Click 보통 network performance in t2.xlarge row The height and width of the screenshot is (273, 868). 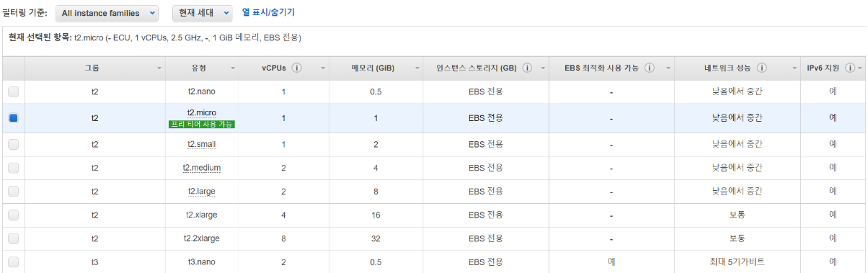[737, 215]
